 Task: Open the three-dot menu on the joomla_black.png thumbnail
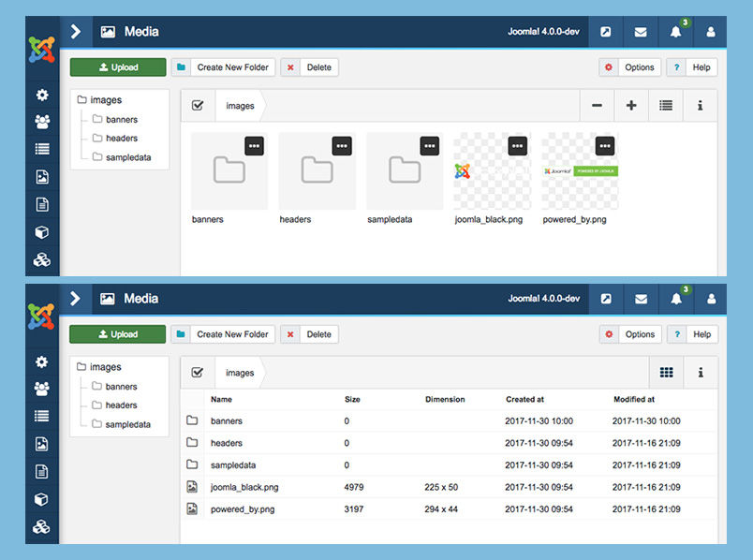click(x=517, y=146)
